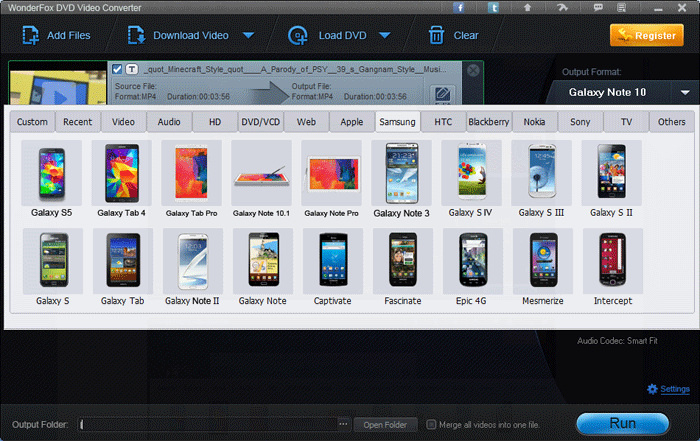Open the Nokia tab
Screen dimensions: 700x441
click(534, 122)
